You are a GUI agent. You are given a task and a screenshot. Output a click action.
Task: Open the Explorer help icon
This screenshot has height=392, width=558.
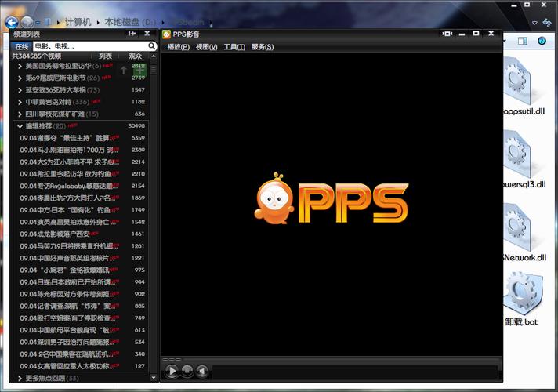[x=542, y=41]
